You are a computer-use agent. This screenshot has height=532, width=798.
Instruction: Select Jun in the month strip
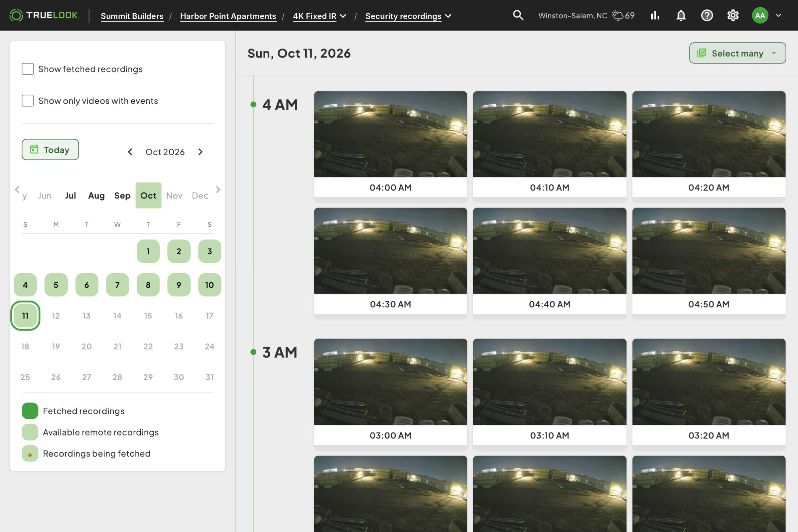click(45, 196)
